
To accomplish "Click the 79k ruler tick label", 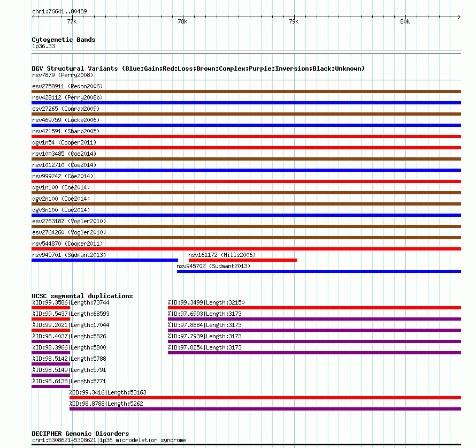I will coord(294,21).
